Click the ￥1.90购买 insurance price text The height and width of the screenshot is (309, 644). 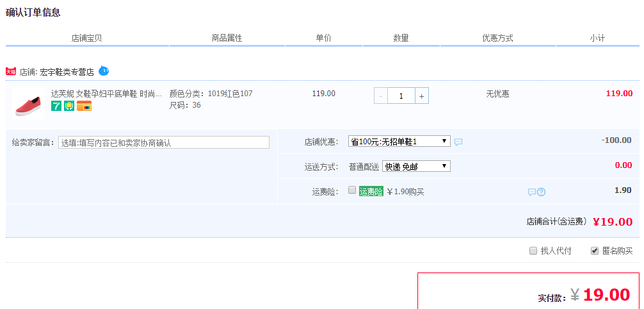point(405,192)
